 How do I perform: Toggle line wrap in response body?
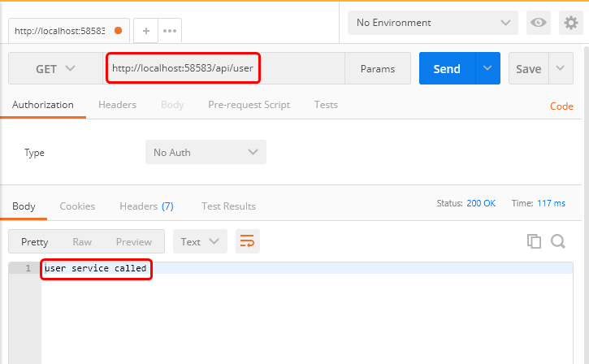pyautogui.click(x=247, y=241)
